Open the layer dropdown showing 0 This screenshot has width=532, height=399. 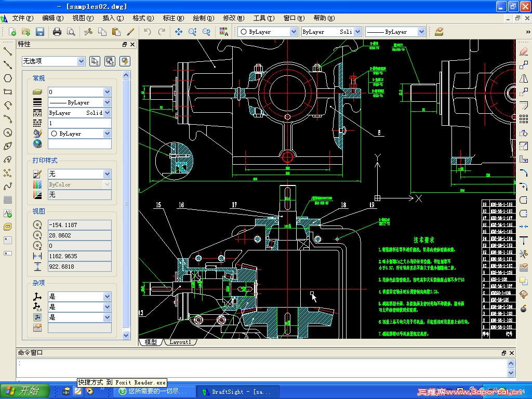[79, 92]
